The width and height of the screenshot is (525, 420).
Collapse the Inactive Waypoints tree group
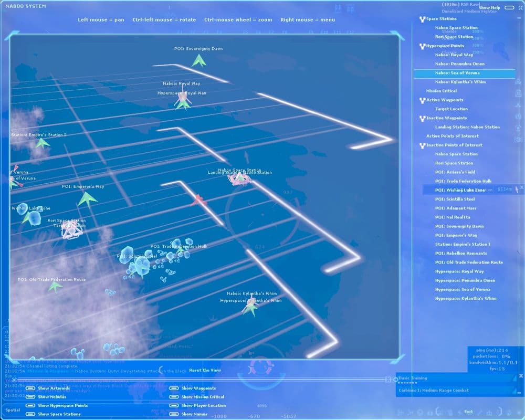(x=422, y=119)
